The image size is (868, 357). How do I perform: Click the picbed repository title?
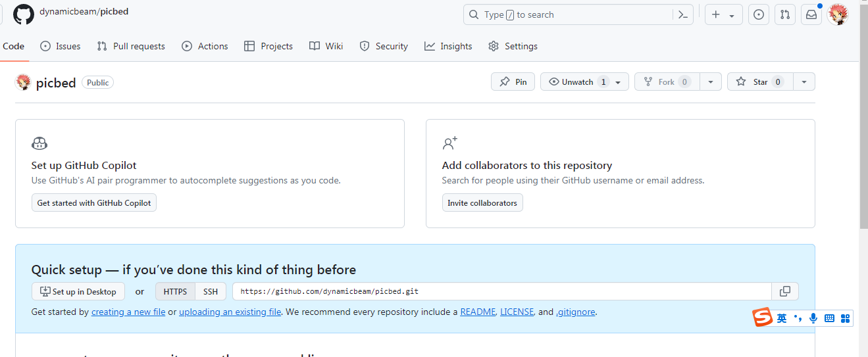(56, 83)
